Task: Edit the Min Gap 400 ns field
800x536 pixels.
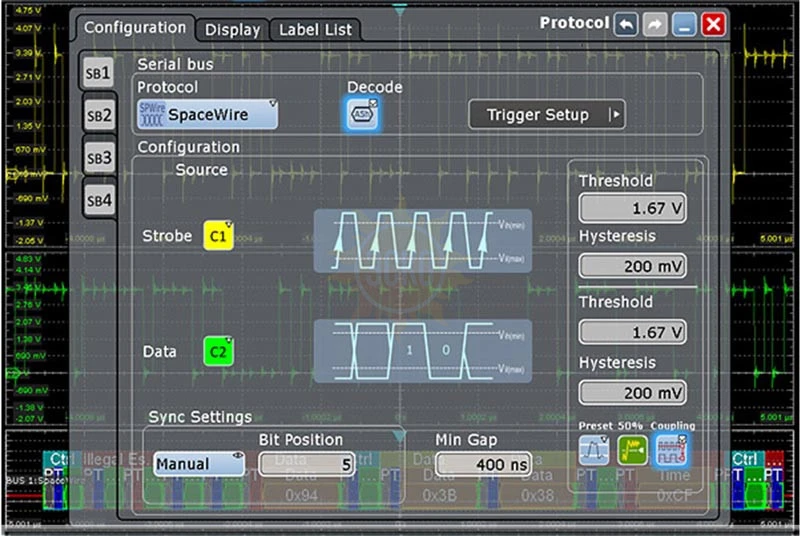Action: [483, 464]
